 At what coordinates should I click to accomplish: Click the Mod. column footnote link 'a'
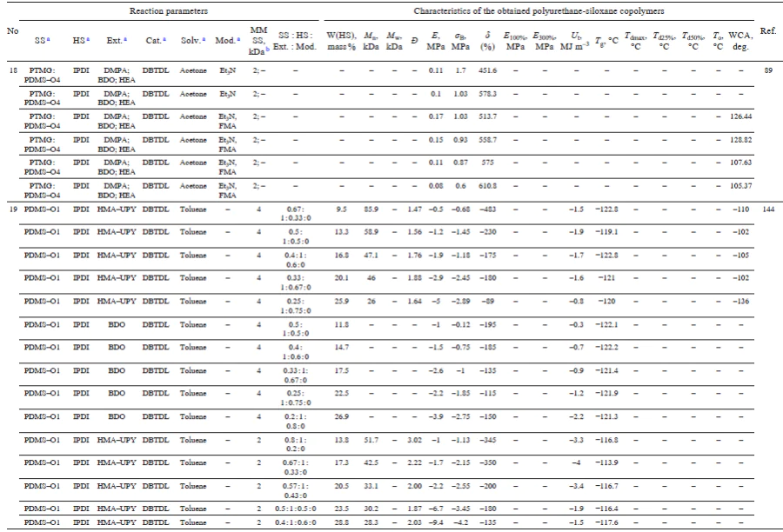coord(238,39)
